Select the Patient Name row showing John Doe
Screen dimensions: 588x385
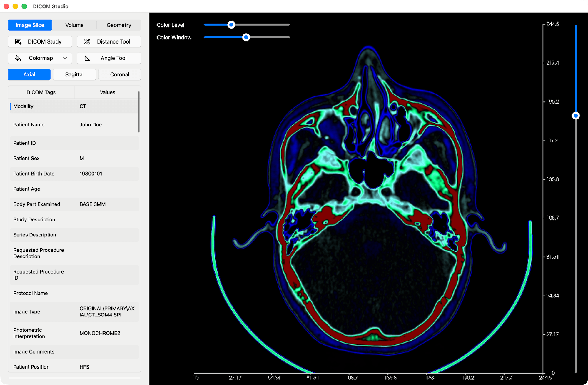pos(74,124)
